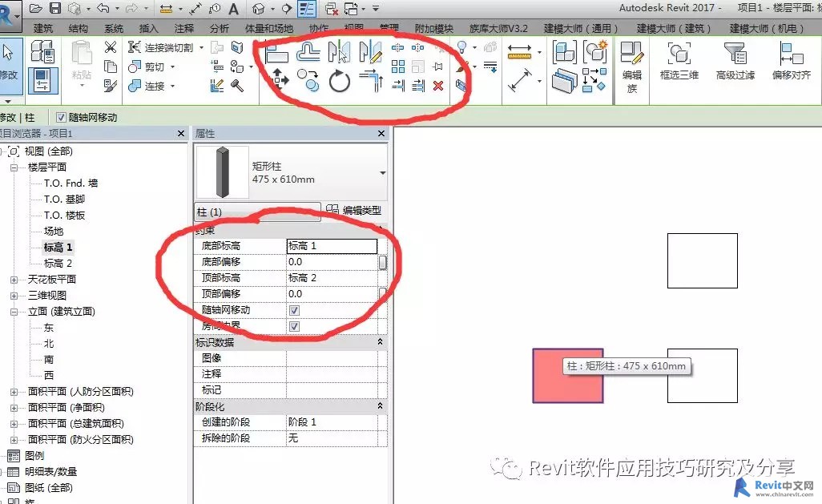Select the Array tool grid icon

[x=398, y=67]
